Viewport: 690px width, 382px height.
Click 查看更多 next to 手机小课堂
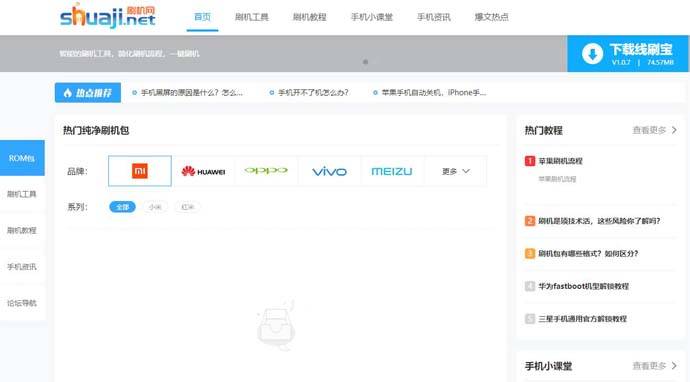click(654, 366)
